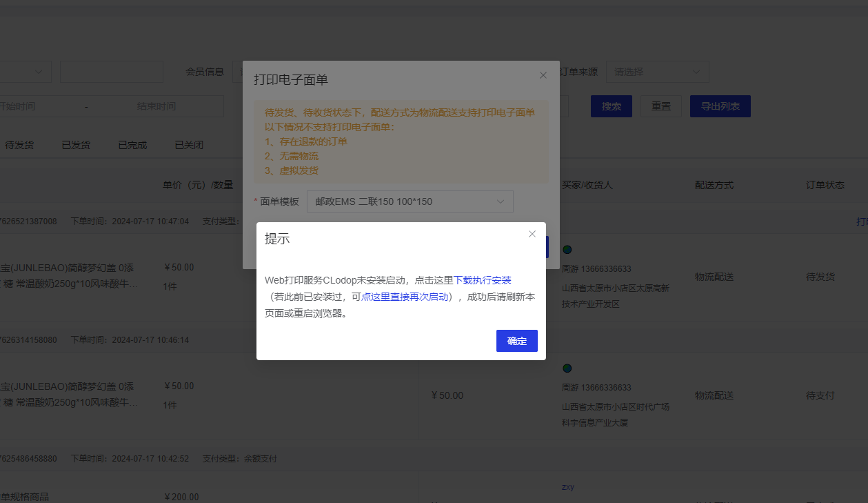
Task: Click the 开始时间 date field
Action: [x=21, y=106]
